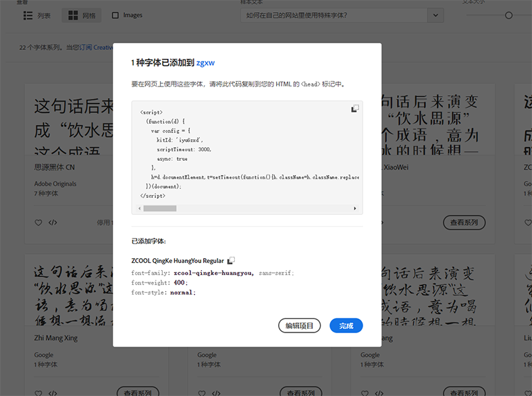Screen dimensions: 532x396
Task: Open the web embed code icon for 思源黑体 CN
Action: (x=53, y=222)
